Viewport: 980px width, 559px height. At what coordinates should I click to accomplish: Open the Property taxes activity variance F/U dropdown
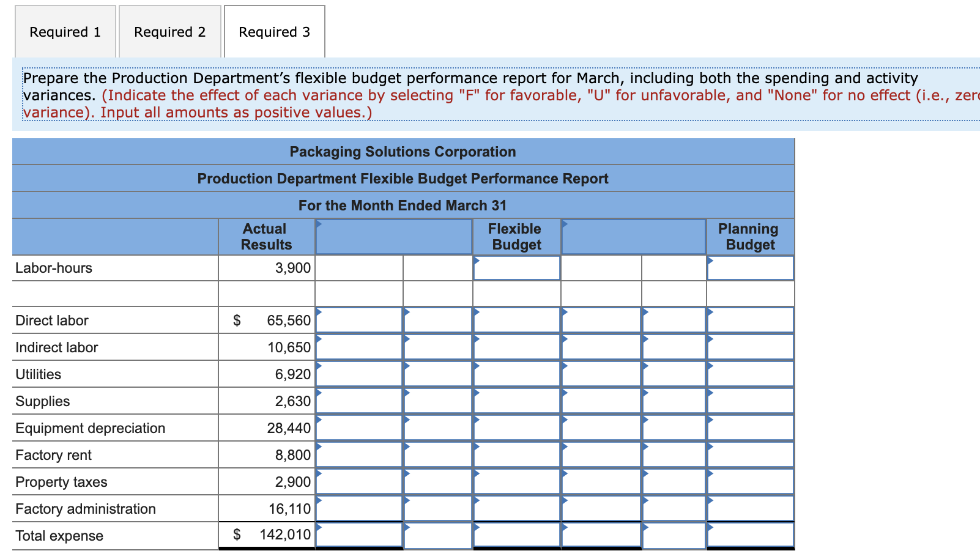click(x=674, y=482)
